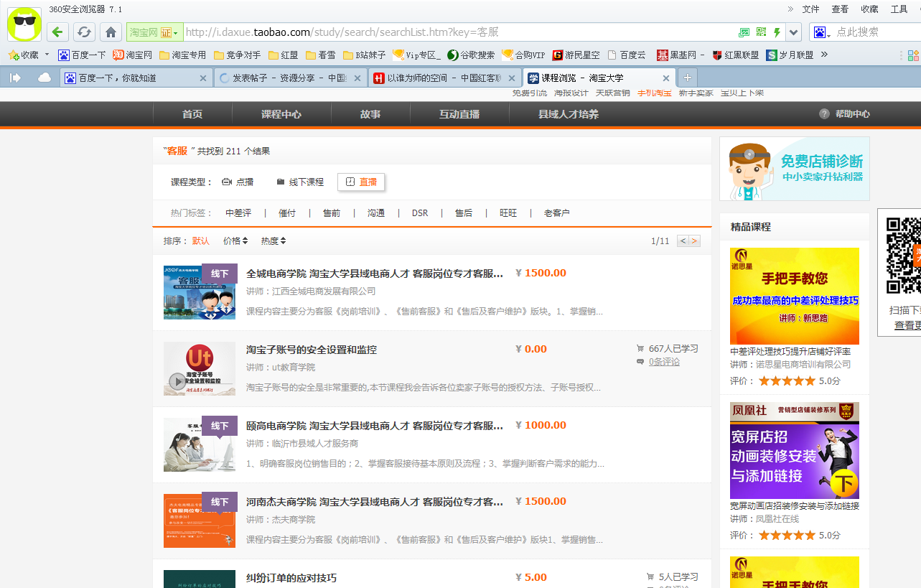This screenshot has height=588, width=921.
Task: Expand the dropdown arrow beside 收藏
Action: 47,55
